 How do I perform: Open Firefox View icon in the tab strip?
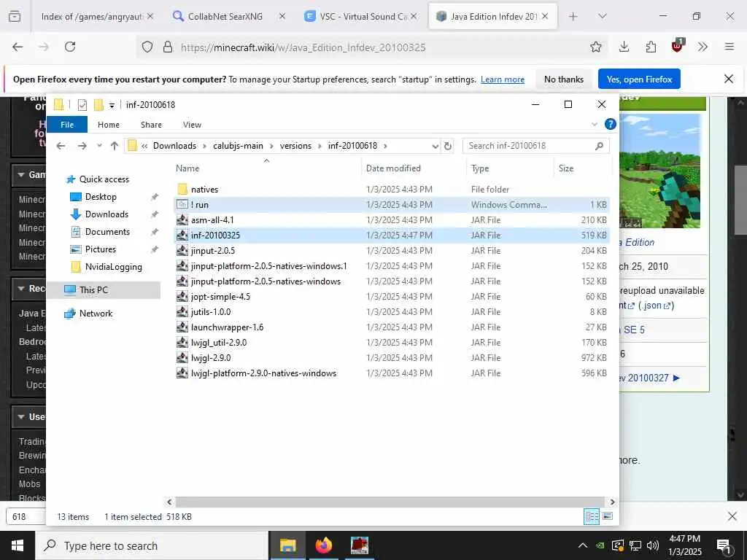coord(15,16)
